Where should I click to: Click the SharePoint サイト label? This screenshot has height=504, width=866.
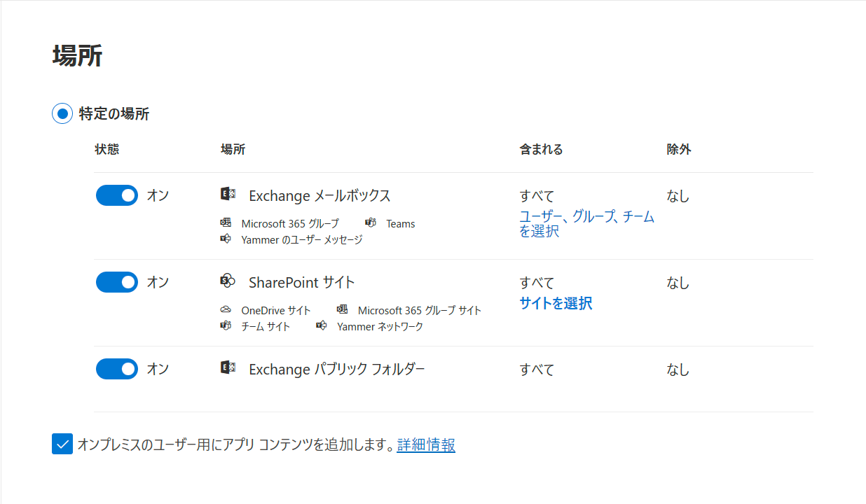click(302, 283)
